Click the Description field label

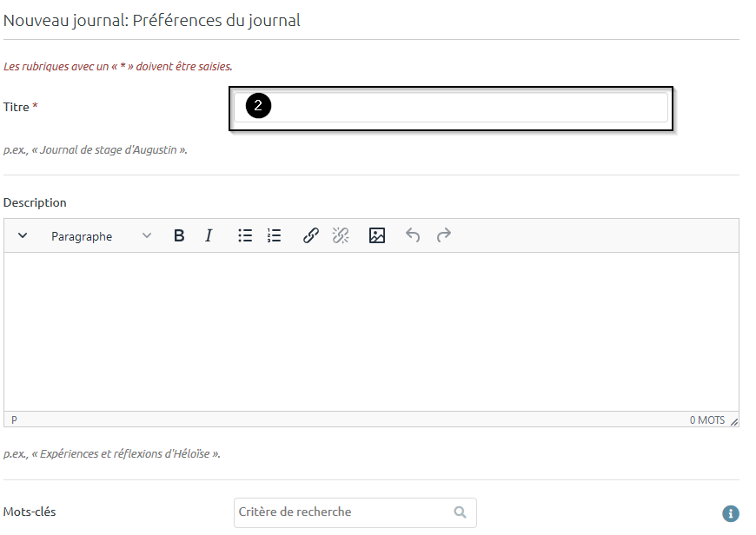coord(35,202)
